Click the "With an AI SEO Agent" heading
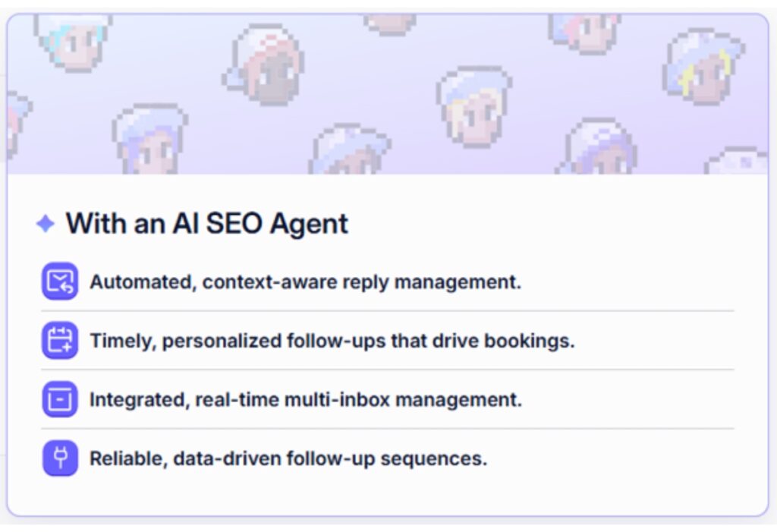Viewport: 777px width, 532px height. coord(206,224)
